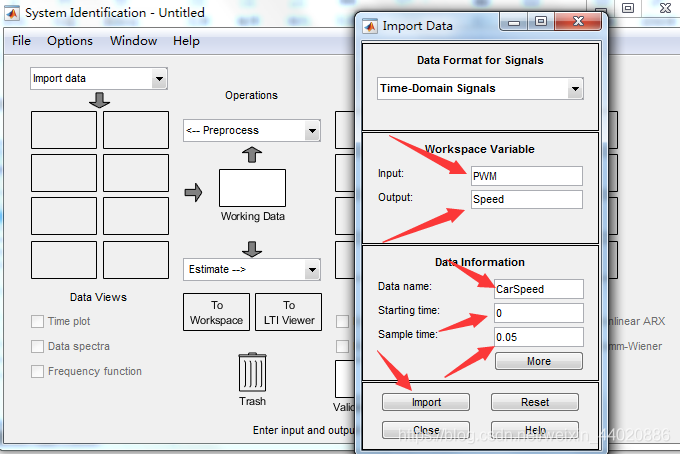Tick the Data spectra checkbox
This screenshot has height=454, width=680.
37,346
